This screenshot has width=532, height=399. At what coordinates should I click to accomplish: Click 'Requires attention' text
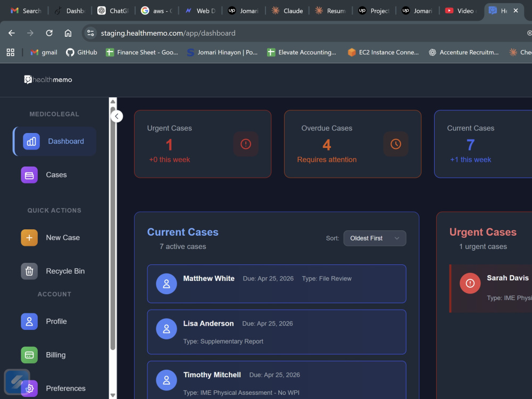click(x=327, y=160)
